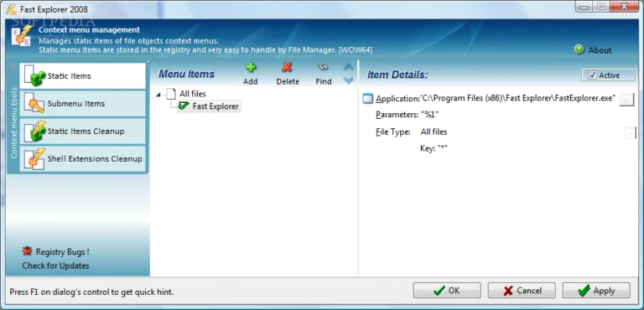Click the About help icon
The height and width of the screenshot is (310, 644).
[x=579, y=49]
